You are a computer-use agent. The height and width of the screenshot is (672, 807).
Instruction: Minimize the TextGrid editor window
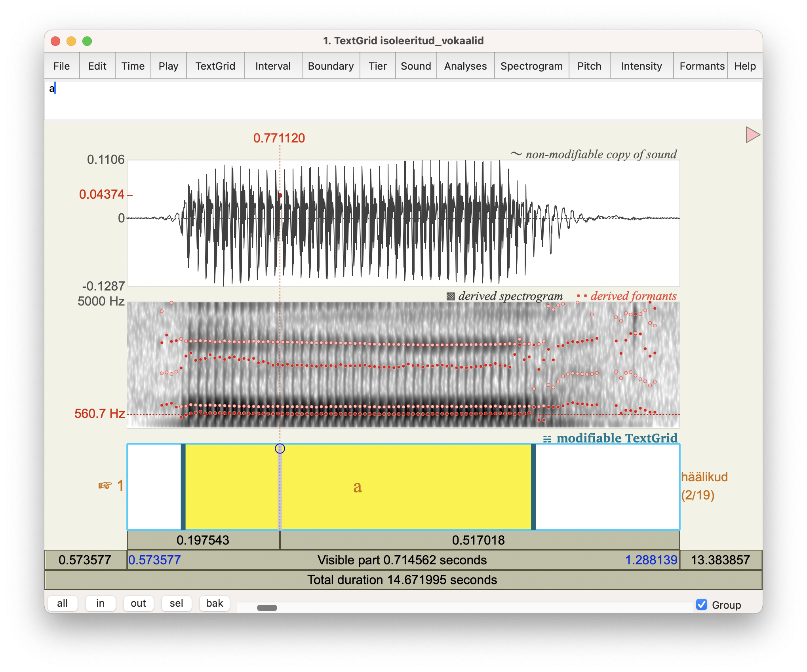point(71,41)
